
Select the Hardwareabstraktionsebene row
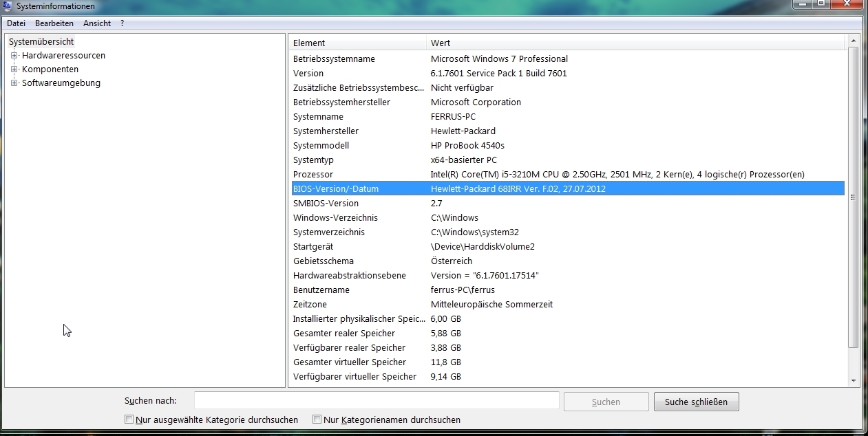tap(567, 276)
